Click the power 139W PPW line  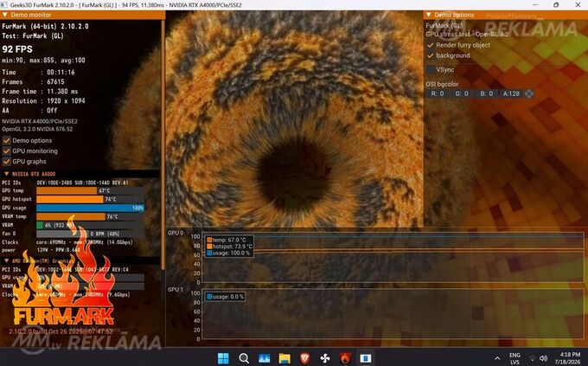(41, 250)
